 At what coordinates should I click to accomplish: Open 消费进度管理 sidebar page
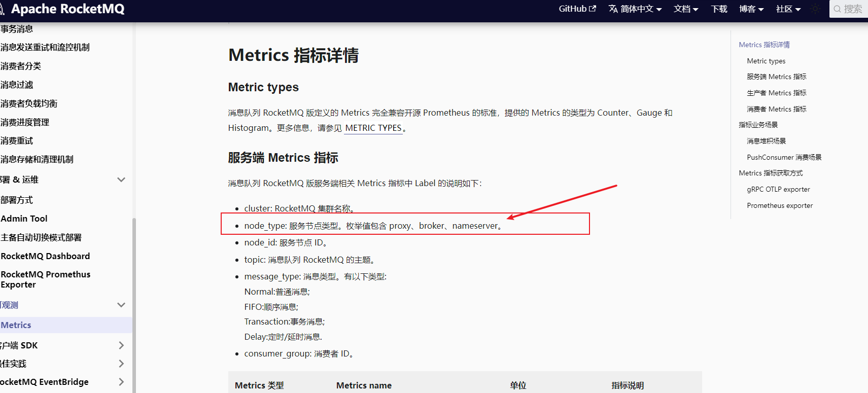click(25, 122)
